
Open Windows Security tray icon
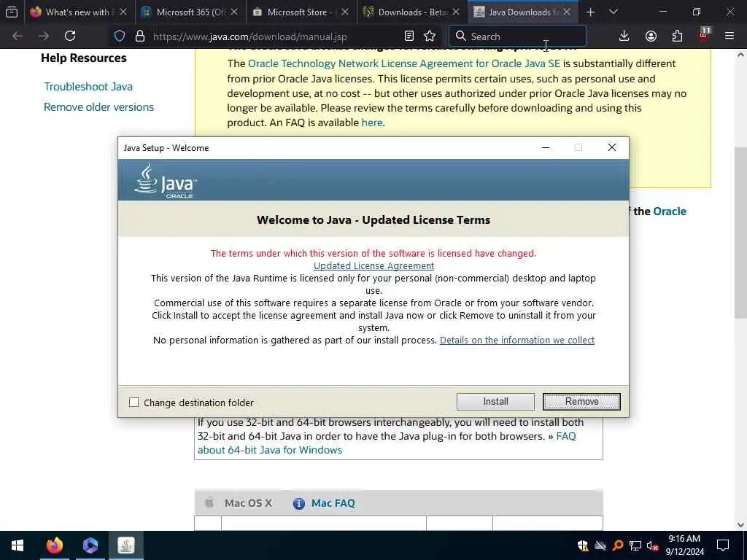(583, 545)
